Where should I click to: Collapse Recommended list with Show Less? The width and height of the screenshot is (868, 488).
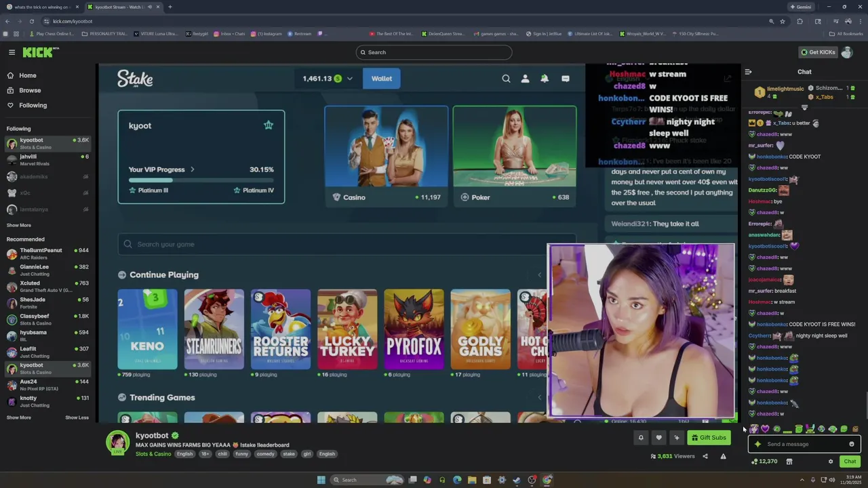coord(77,418)
